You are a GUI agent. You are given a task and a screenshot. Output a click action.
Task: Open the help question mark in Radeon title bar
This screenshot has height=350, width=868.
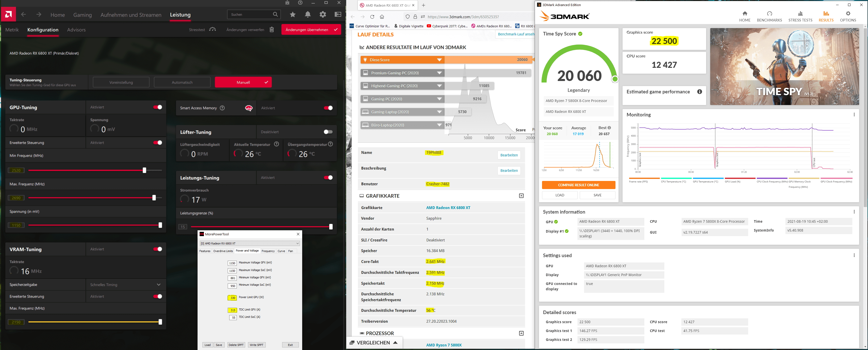pyautogui.click(x=300, y=3)
